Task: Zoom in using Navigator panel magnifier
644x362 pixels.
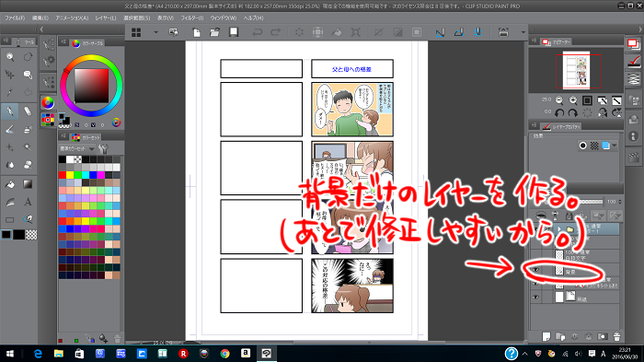Action: [x=573, y=100]
